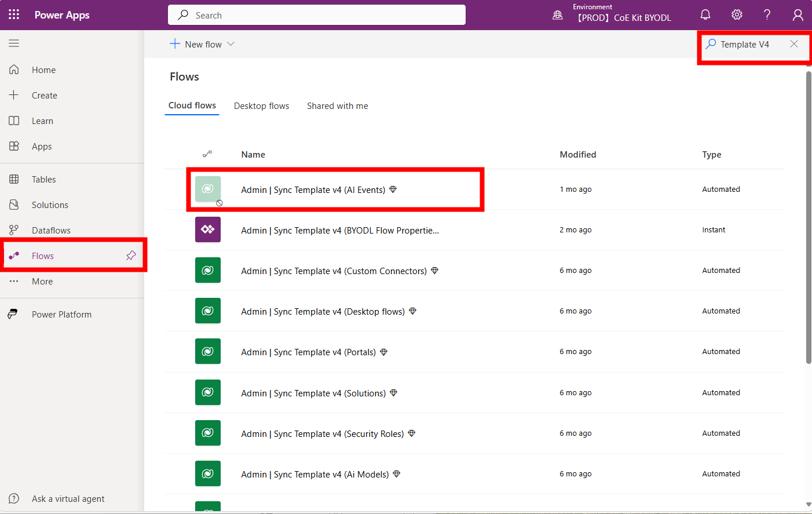Open help question mark icon
812x514 pixels.
(x=767, y=14)
